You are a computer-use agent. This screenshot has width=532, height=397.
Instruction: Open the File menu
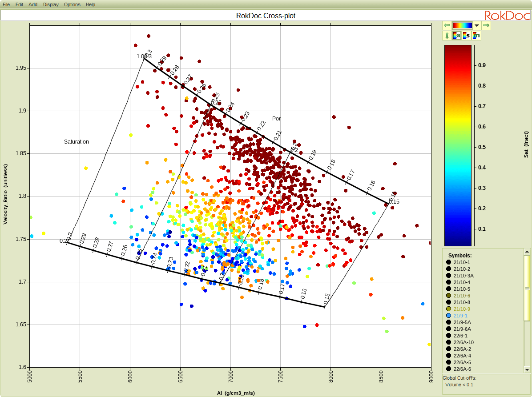pos(6,4)
